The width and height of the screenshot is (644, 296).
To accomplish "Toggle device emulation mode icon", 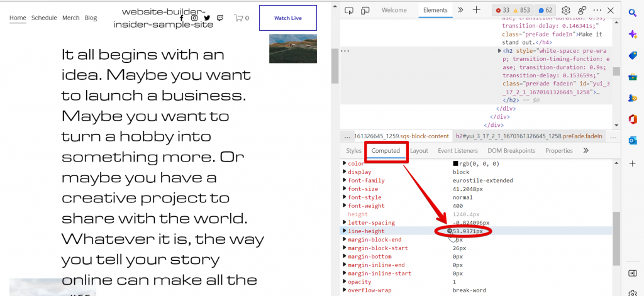I will click(x=364, y=10).
